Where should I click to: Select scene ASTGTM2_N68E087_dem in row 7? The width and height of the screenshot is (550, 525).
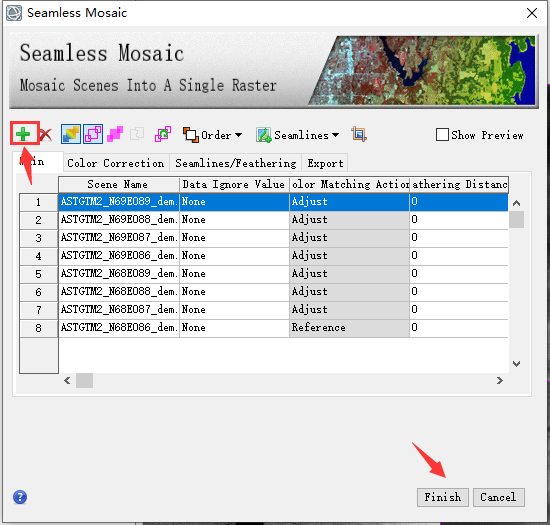[119, 310]
